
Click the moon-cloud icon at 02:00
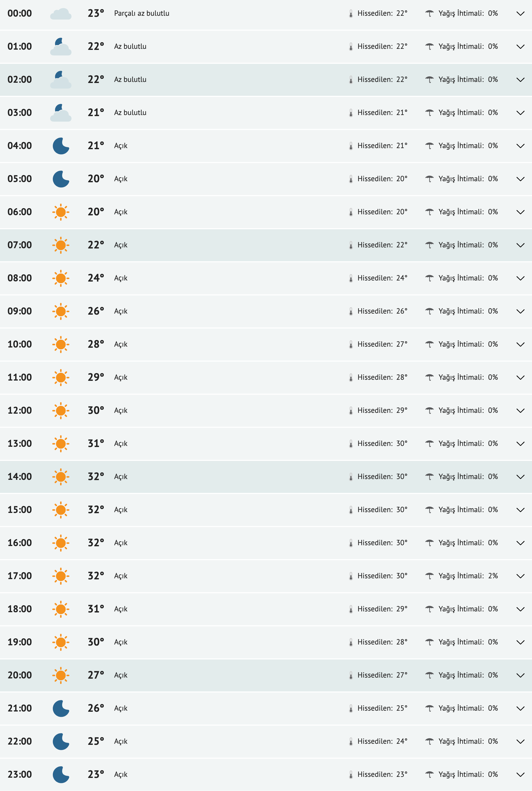[x=61, y=80]
